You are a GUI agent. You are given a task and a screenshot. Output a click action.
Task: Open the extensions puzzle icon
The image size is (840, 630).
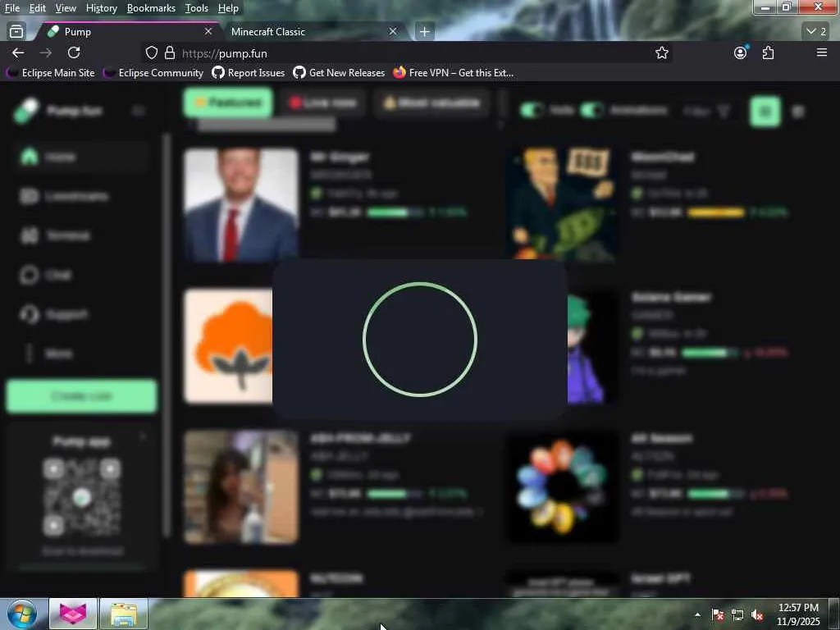[x=768, y=52]
